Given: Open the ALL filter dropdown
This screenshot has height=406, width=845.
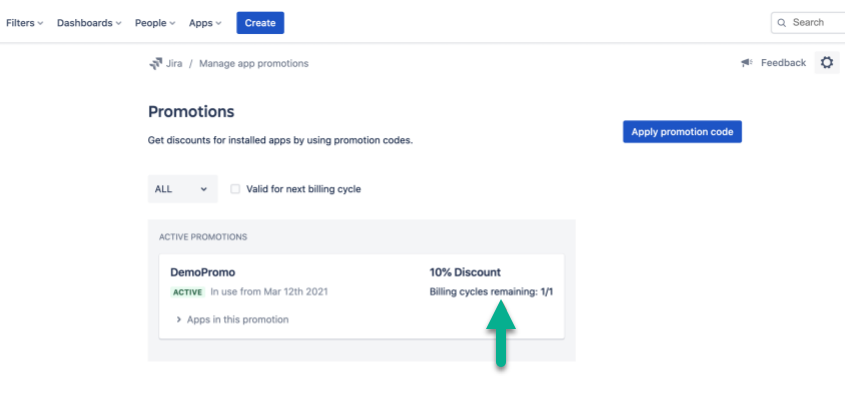Looking at the screenshot, I should coord(181,189).
